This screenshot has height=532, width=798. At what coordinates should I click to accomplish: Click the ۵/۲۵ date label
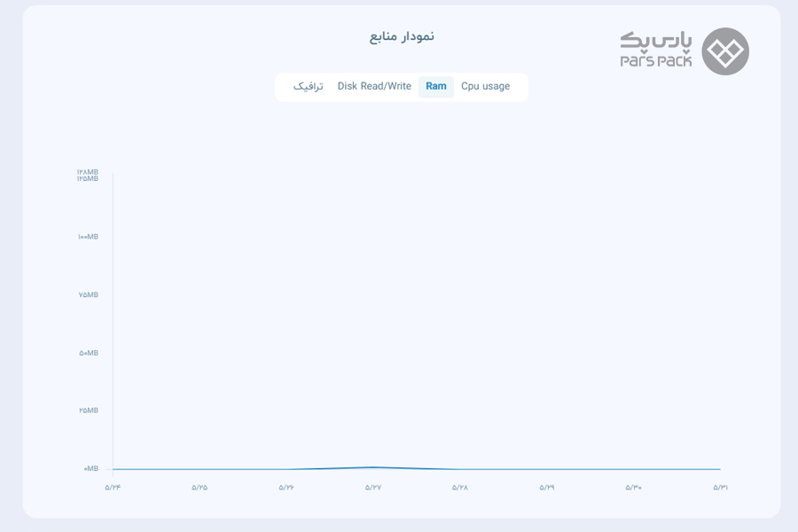point(199,487)
